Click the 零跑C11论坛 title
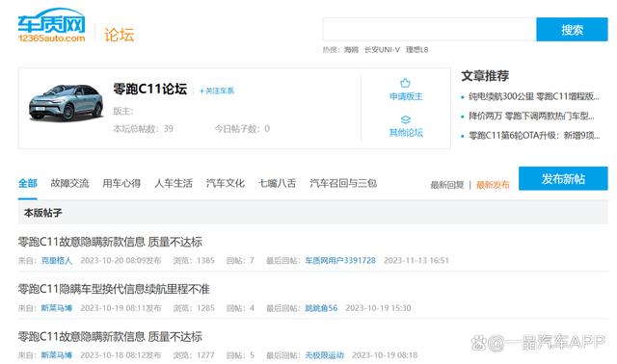This screenshot has width=617, height=364. [x=150, y=89]
